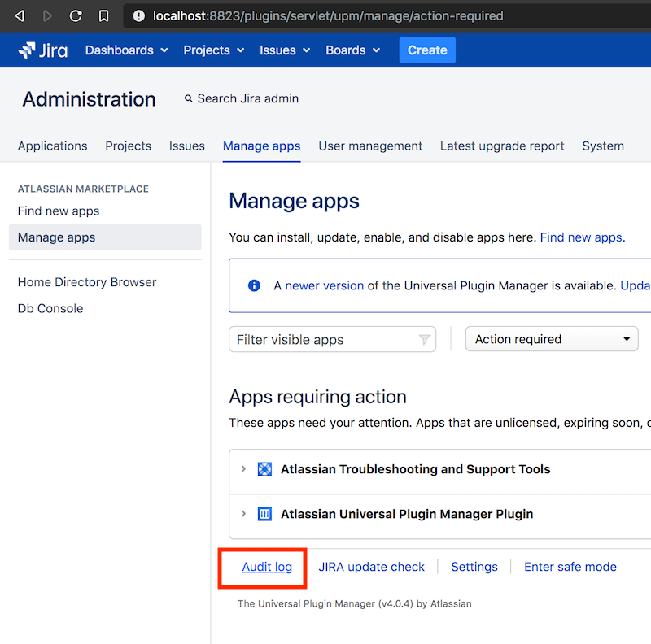The height and width of the screenshot is (644, 651).
Task: Click the browser address bar URL
Action: coord(328,15)
